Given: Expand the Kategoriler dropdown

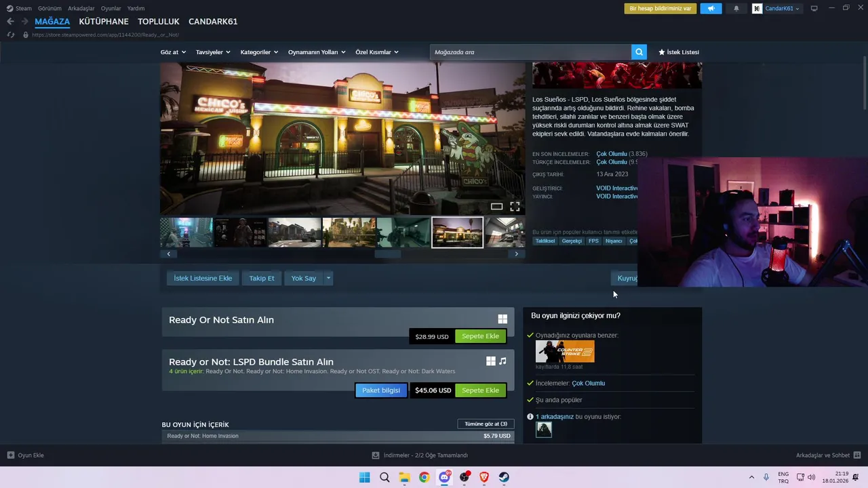Looking at the screenshot, I should coord(259,52).
